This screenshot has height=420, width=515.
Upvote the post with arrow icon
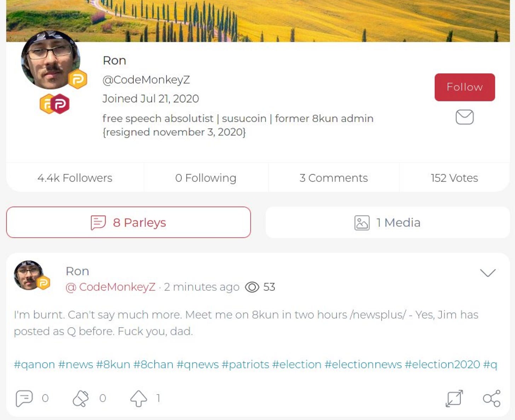138,398
